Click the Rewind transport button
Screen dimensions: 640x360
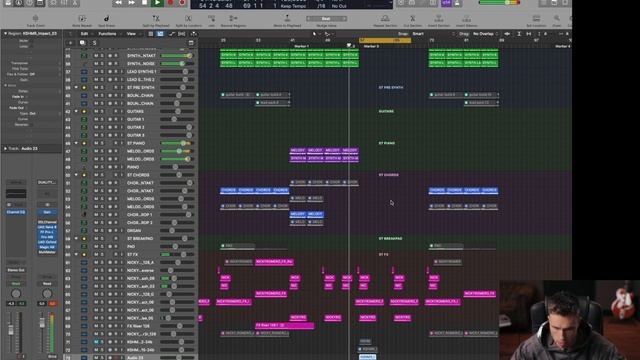tap(118, 3)
